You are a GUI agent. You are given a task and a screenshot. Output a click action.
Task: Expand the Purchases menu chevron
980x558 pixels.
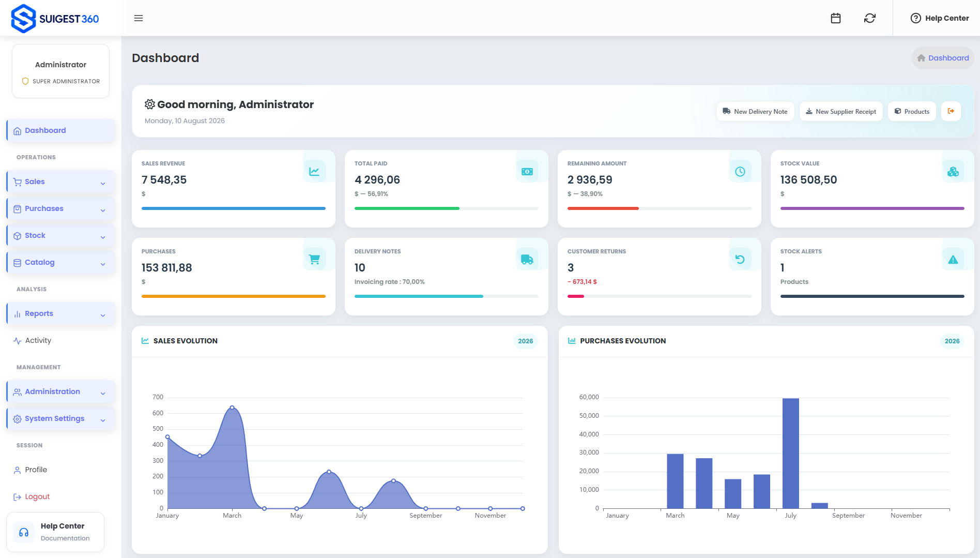103,210
